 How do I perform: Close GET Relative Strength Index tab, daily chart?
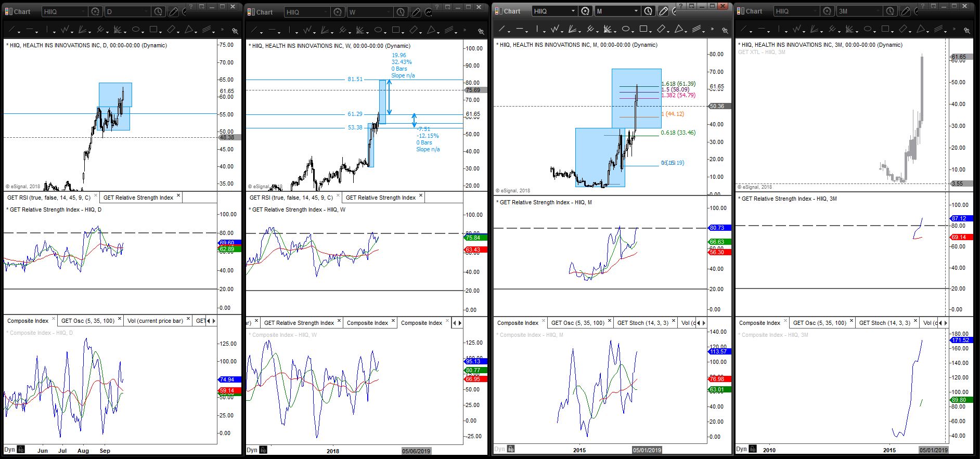tap(178, 196)
